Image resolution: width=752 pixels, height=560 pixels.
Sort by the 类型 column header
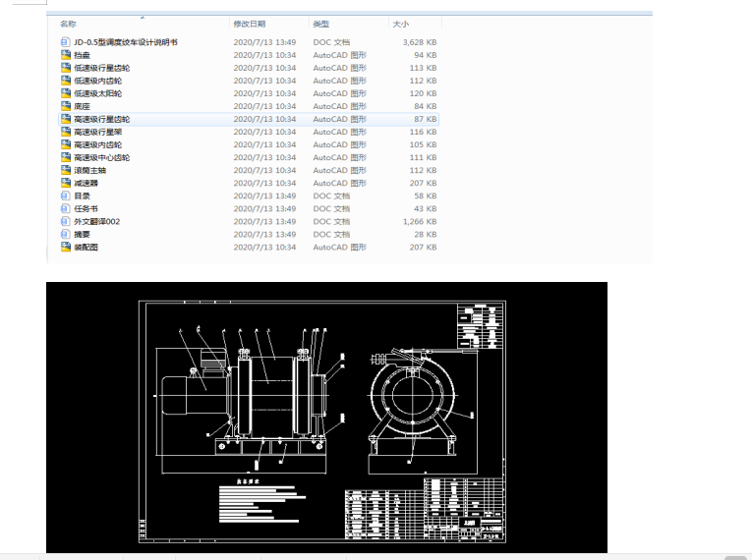[x=320, y=24]
